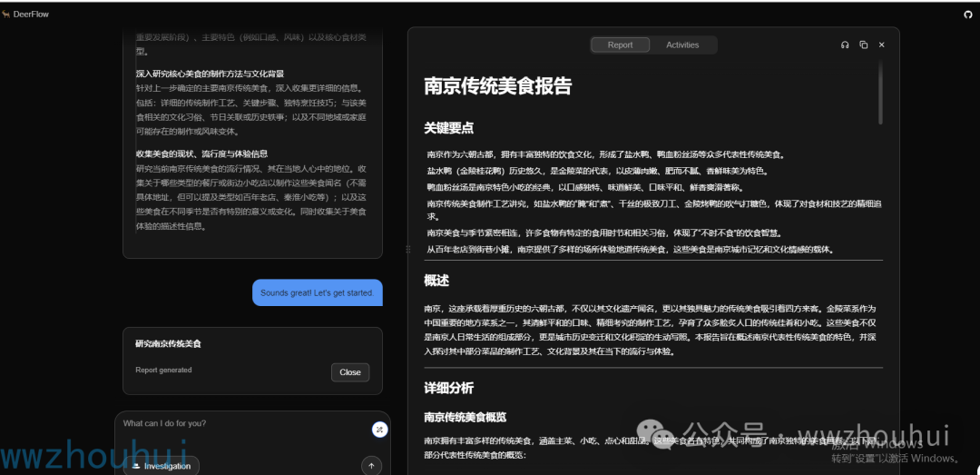980x475 pixels.
Task: Generate podcast with the headphones icon
Action: [x=845, y=45]
